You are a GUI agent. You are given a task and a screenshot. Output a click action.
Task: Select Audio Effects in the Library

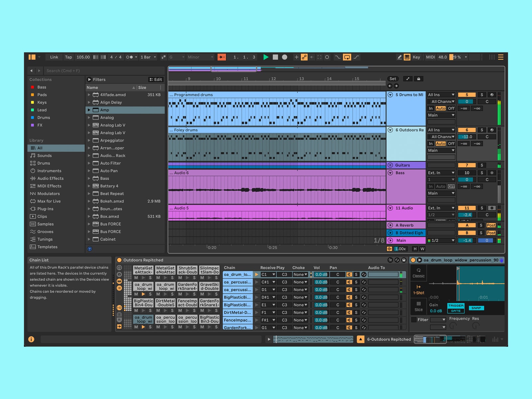coord(50,179)
